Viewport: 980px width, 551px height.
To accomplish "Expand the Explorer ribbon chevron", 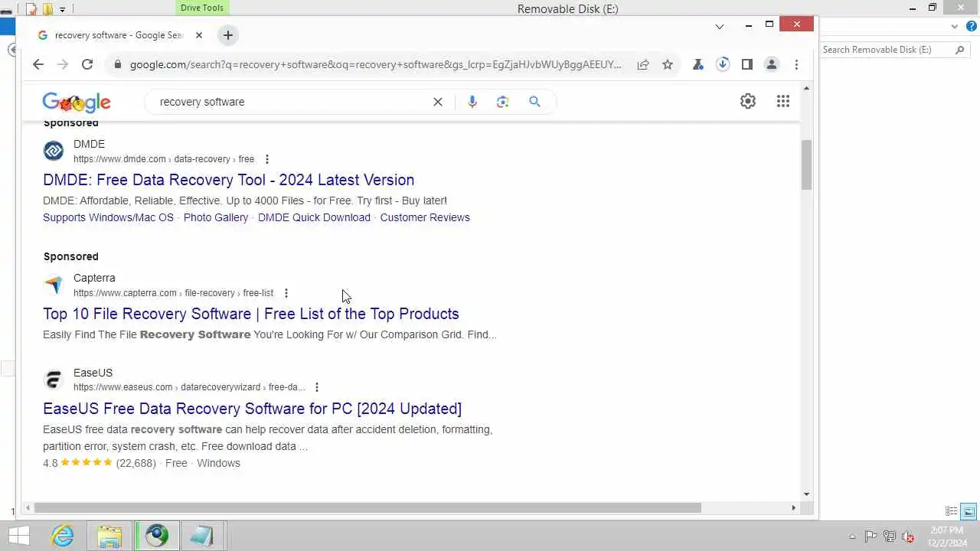I will coord(955,26).
